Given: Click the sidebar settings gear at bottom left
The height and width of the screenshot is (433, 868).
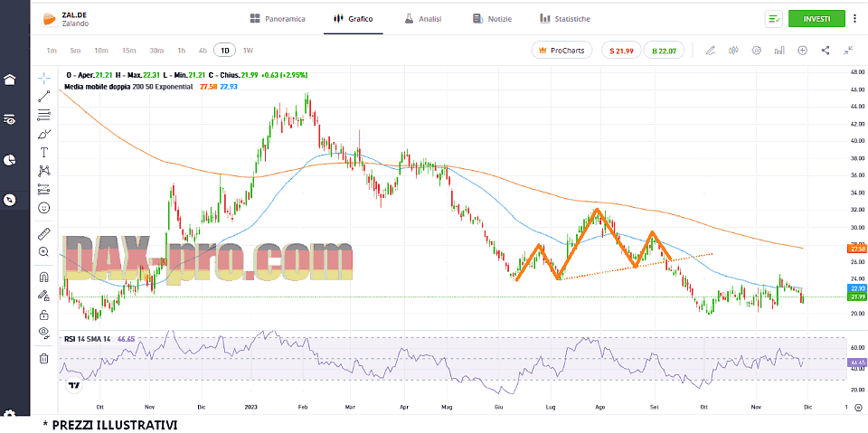Looking at the screenshot, I should click(x=9, y=414).
